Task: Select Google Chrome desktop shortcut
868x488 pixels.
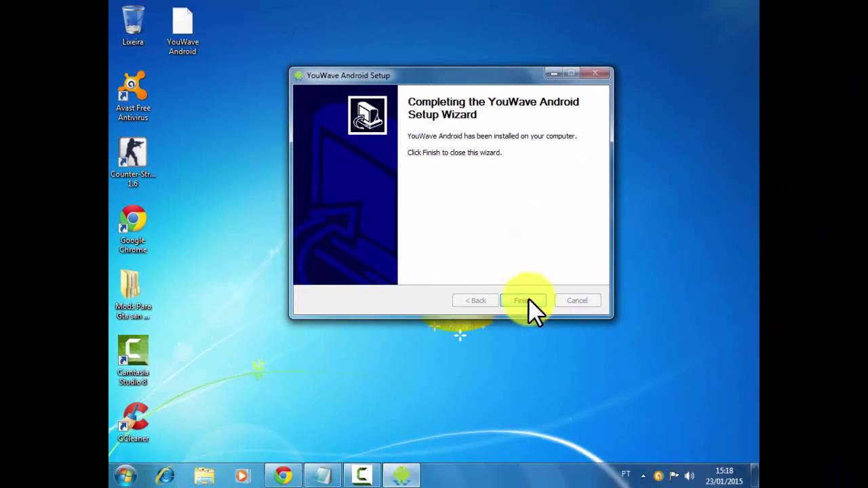Action: click(x=133, y=229)
